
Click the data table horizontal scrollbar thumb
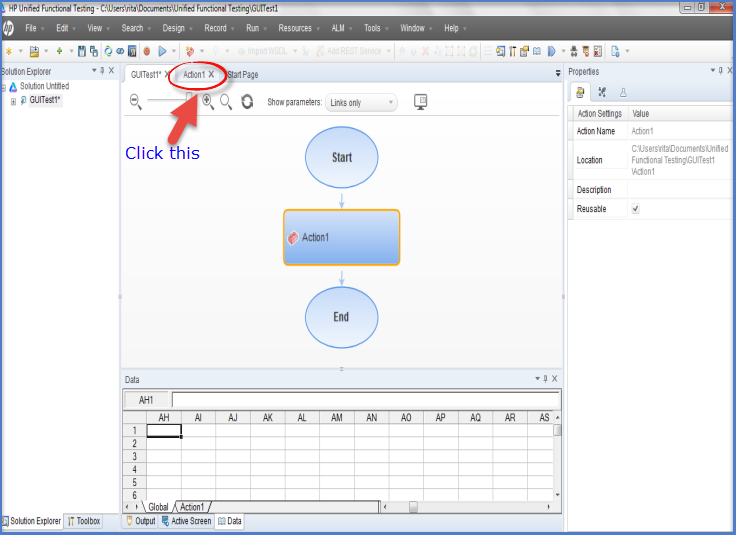[413, 507]
